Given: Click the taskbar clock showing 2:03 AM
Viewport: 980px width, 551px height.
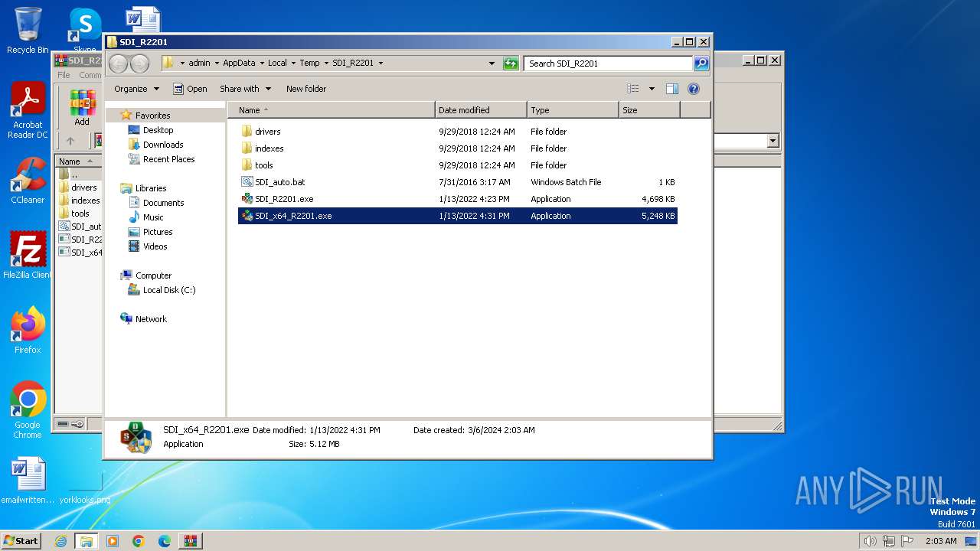Looking at the screenshot, I should [x=940, y=541].
